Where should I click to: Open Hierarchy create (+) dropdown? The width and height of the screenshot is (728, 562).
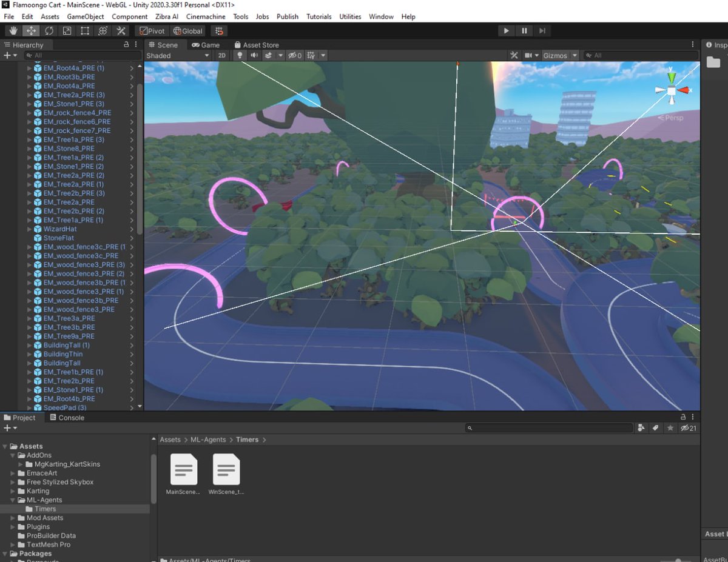10,55
